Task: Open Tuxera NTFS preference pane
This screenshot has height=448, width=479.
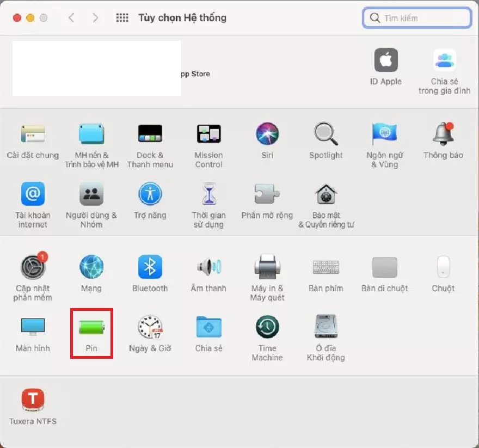Action: 33,400
